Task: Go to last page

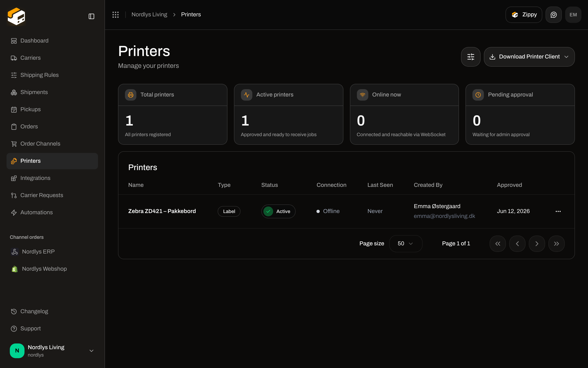Action: coord(556,244)
